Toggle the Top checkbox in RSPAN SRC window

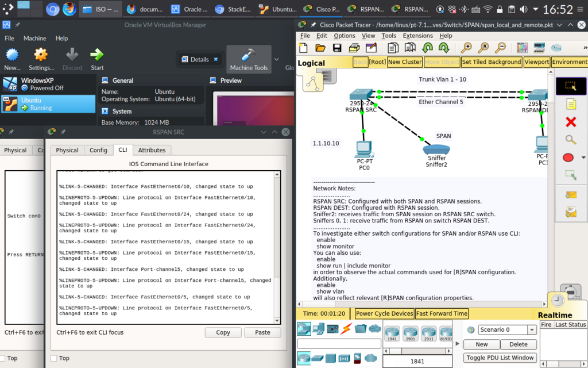[53, 358]
